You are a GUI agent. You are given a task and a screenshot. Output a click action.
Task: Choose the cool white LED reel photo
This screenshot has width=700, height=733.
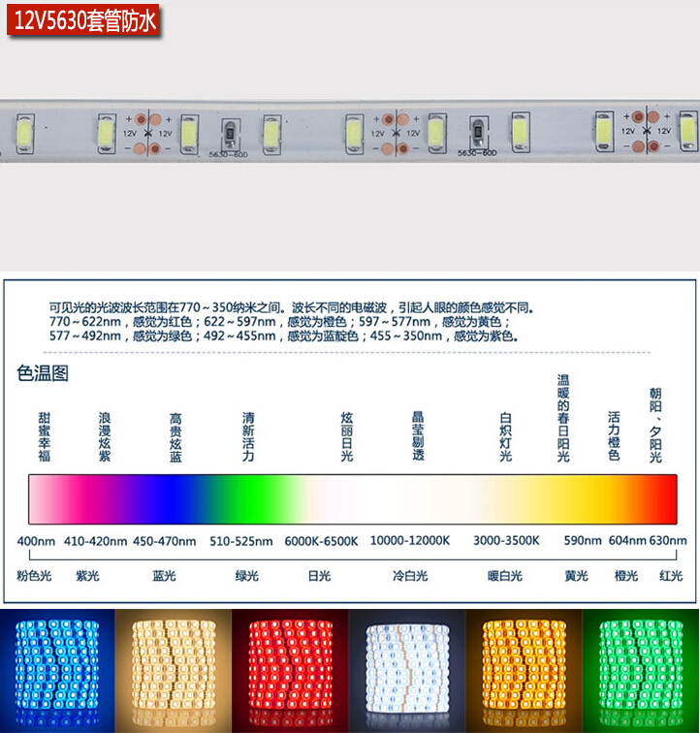click(x=407, y=671)
